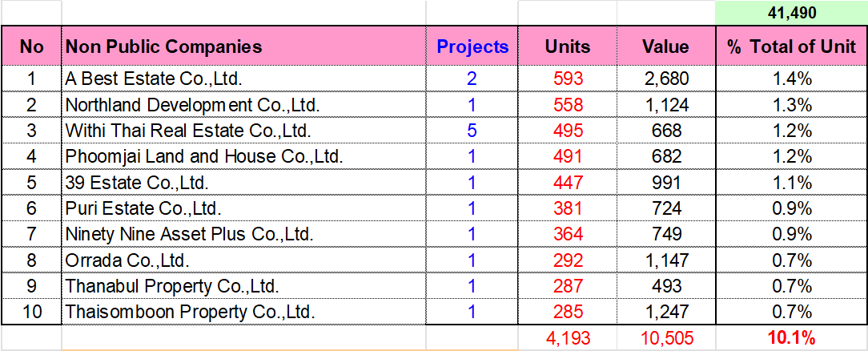The image size is (868, 351).
Task: Select Thaisomboon Property value 1,247
Action: (x=665, y=312)
